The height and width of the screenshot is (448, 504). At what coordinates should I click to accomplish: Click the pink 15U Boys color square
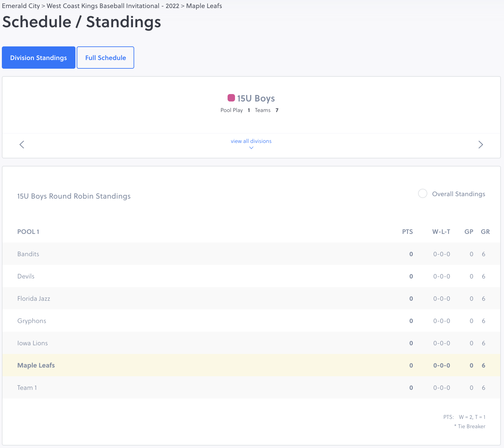(x=231, y=98)
